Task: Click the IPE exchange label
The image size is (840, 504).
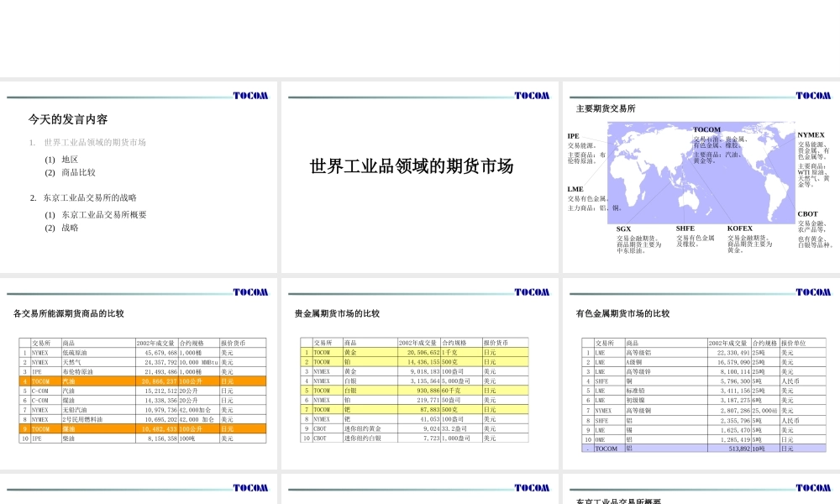Action: click(573, 135)
